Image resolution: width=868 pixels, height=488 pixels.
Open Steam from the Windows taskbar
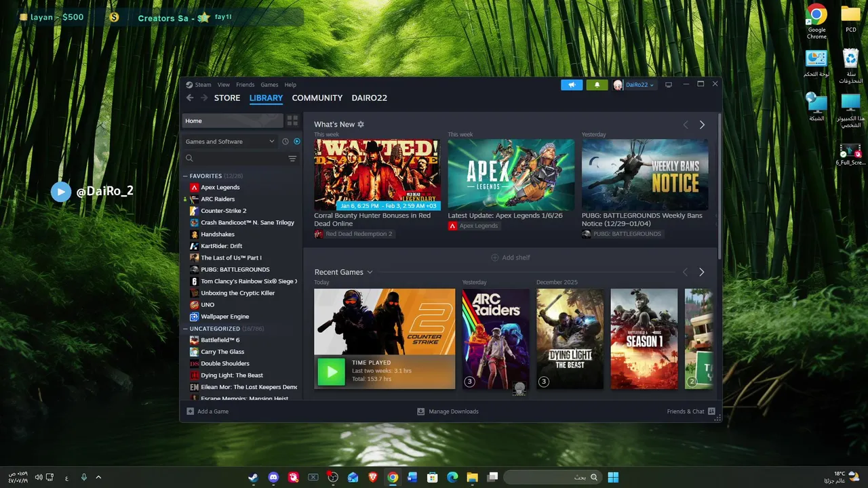tap(252, 477)
